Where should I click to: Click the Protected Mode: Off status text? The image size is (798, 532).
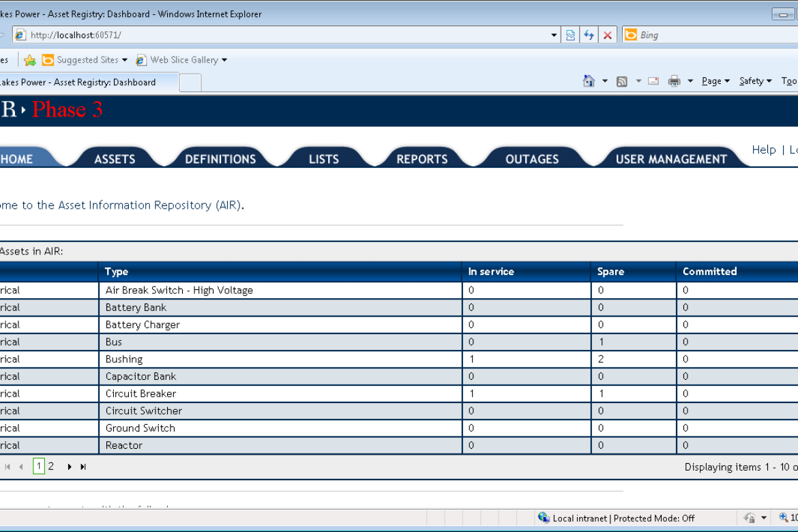click(x=654, y=518)
